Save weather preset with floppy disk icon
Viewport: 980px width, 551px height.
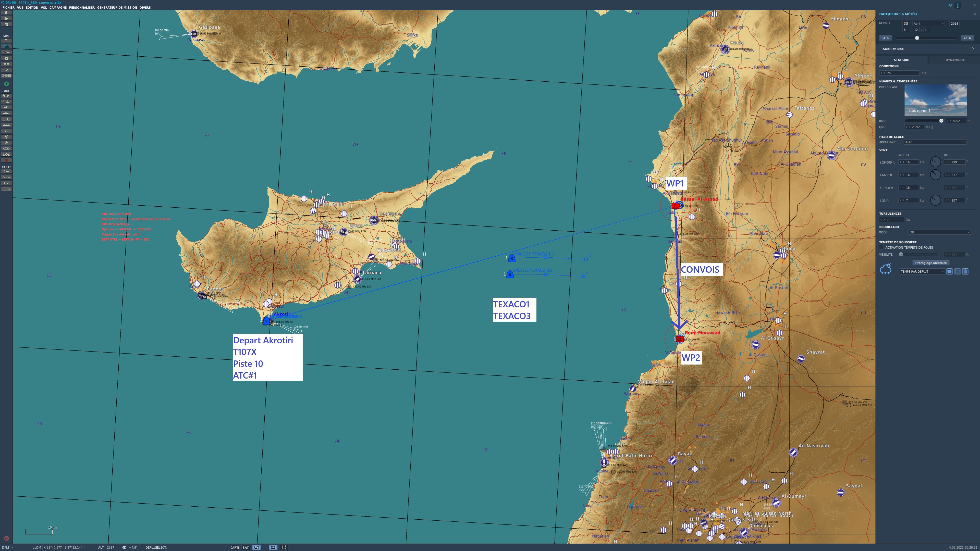pos(957,271)
